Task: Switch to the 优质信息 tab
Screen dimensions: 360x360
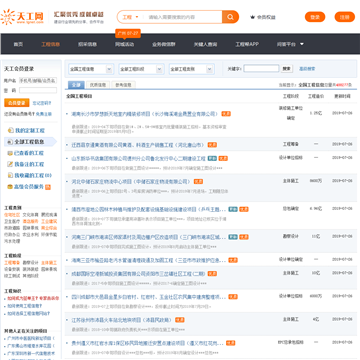Action: 98,85
